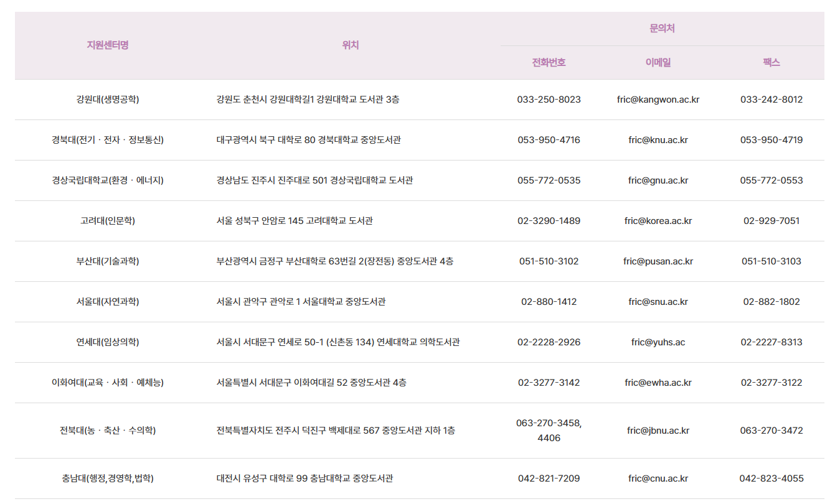Click the 지원센터명 column header

(108, 45)
